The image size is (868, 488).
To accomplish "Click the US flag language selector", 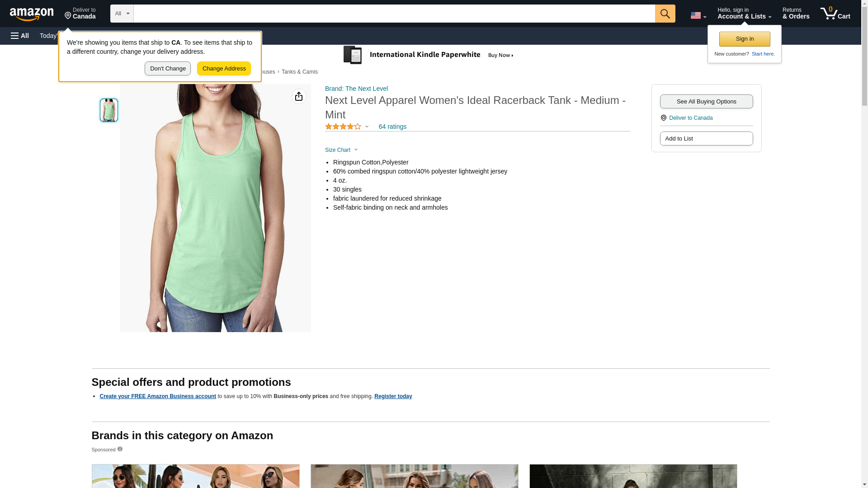I will pos(698,15).
